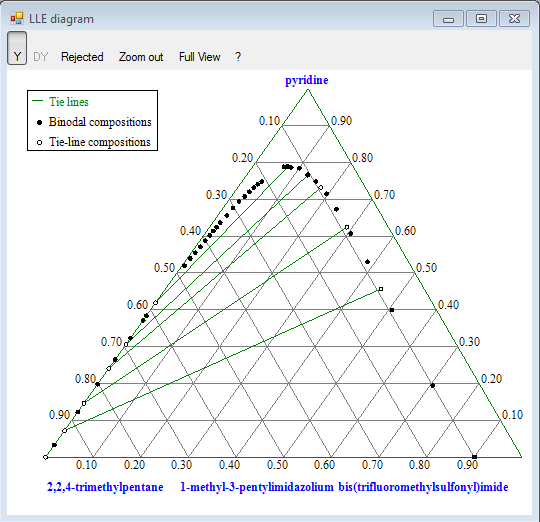Click the LLE diagram app icon
The width and height of the screenshot is (540, 522).
17,19
